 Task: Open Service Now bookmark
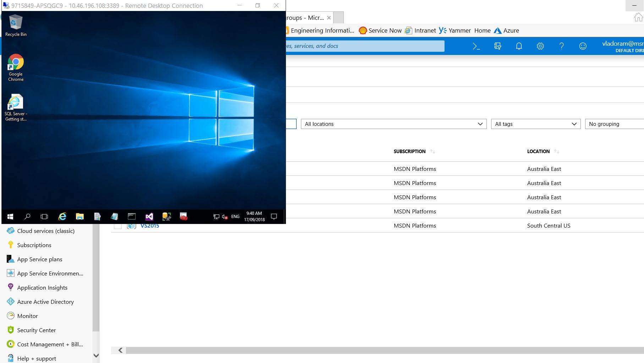click(380, 30)
